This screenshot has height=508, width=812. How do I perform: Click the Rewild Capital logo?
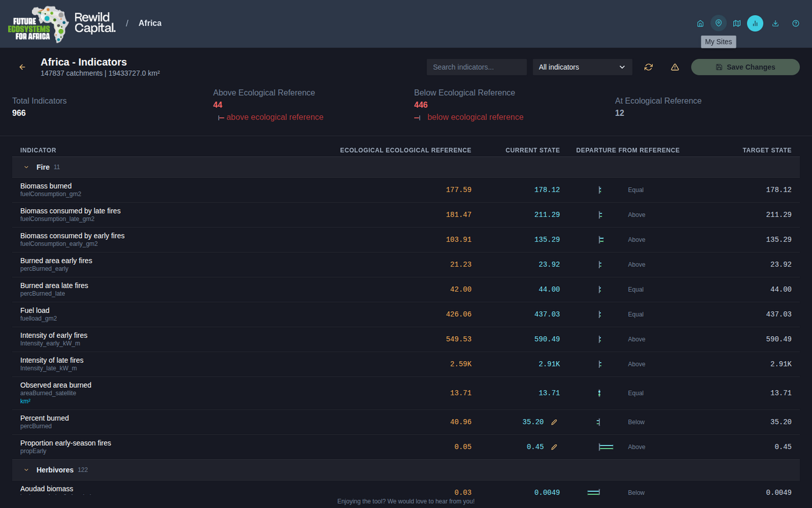pos(95,23)
